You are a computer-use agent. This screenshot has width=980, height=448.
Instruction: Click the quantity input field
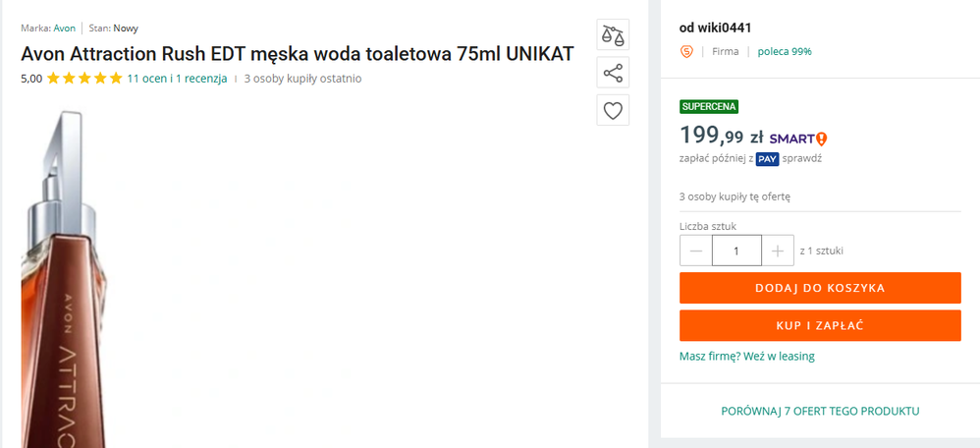click(x=736, y=251)
